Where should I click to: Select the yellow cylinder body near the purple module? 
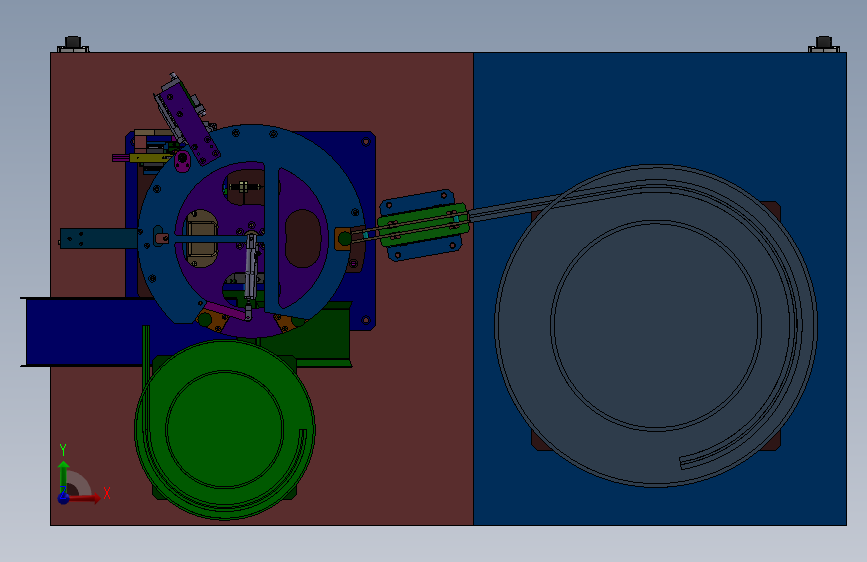click(x=148, y=158)
